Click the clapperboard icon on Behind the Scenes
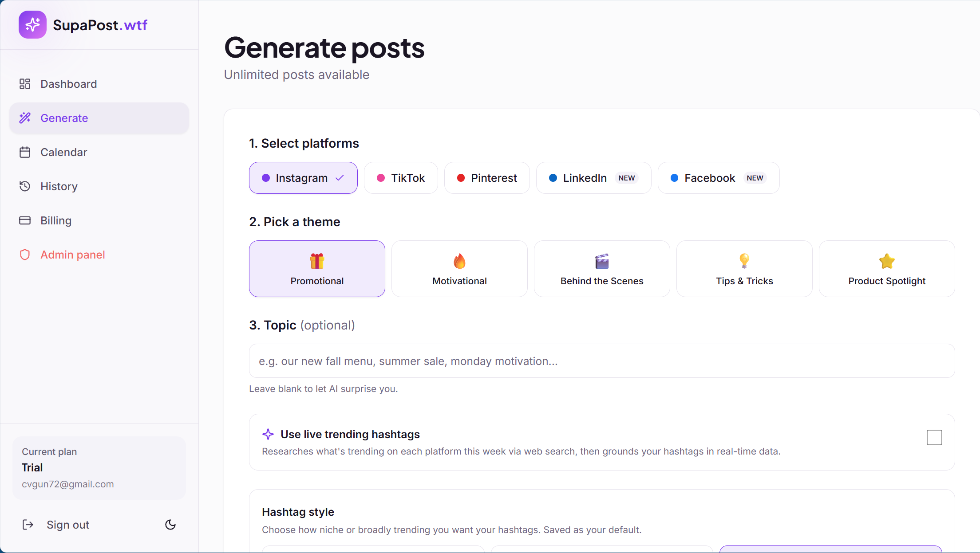Viewport: 980px width, 553px height. 602,261
